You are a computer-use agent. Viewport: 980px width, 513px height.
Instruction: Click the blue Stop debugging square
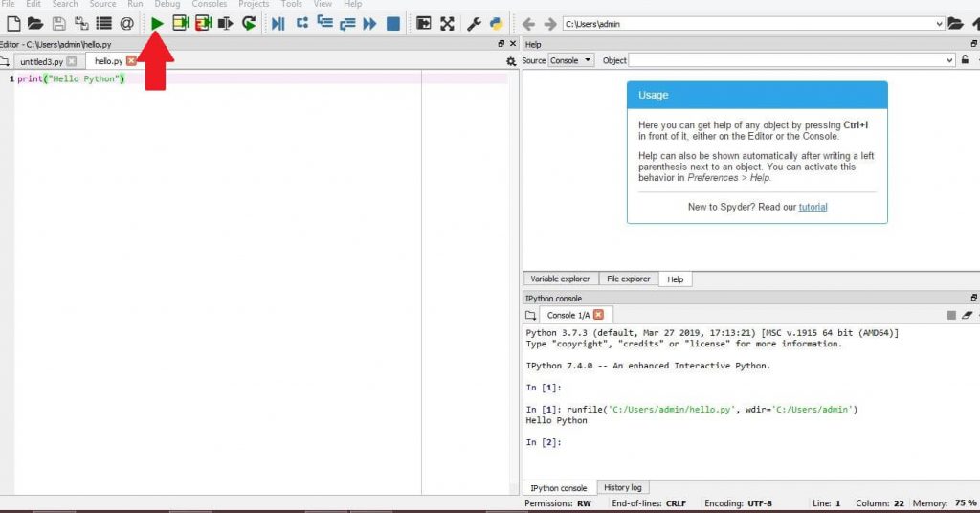click(392, 23)
